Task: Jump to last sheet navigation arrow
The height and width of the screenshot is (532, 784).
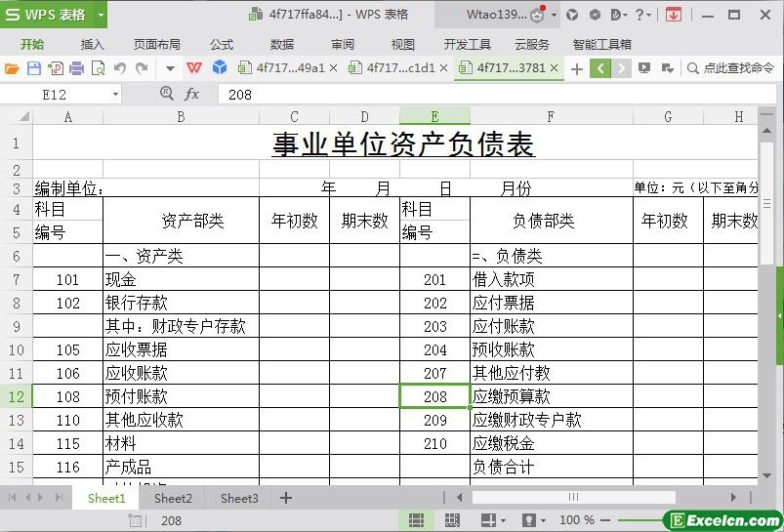Action: pos(59,498)
